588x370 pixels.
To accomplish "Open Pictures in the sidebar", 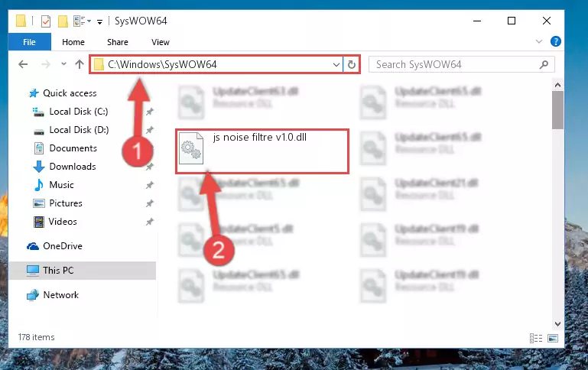I will point(66,203).
